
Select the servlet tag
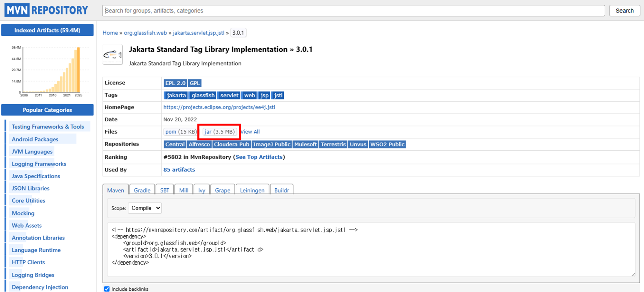pos(229,95)
